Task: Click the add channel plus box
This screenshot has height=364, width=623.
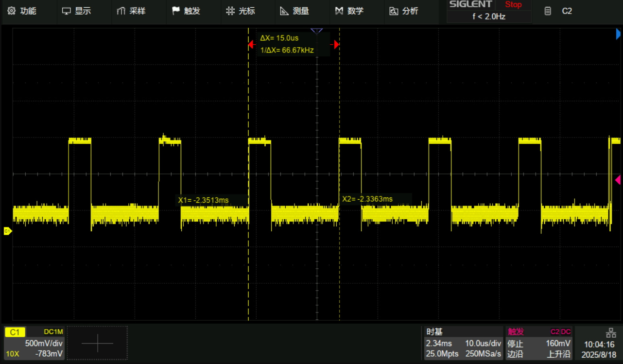Action: (97, 344)
